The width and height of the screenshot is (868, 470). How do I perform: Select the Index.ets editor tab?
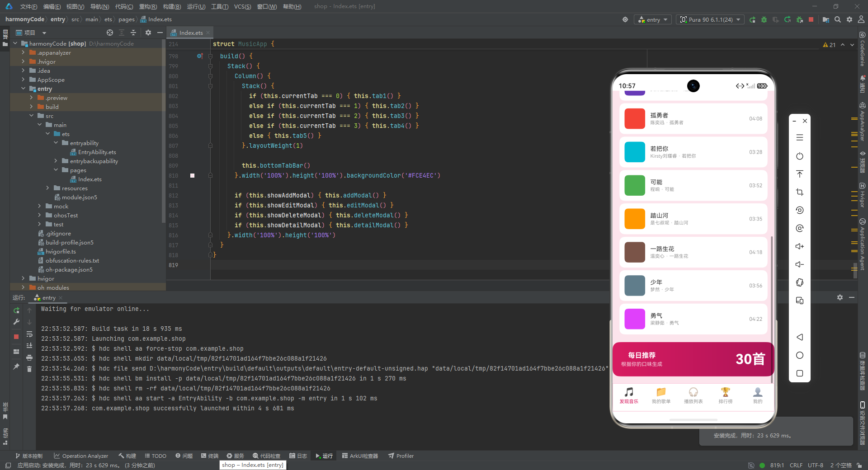coord(190,33)
